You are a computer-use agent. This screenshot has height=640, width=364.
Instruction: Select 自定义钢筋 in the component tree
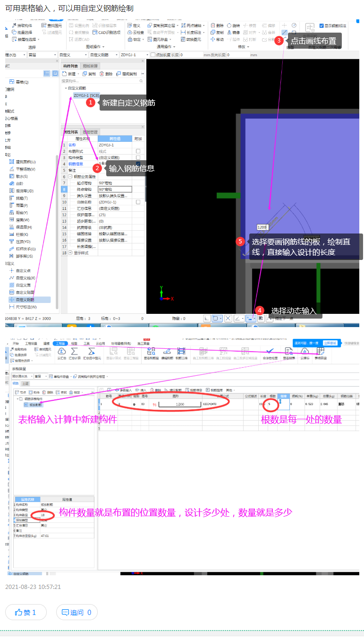click(30, 300)
